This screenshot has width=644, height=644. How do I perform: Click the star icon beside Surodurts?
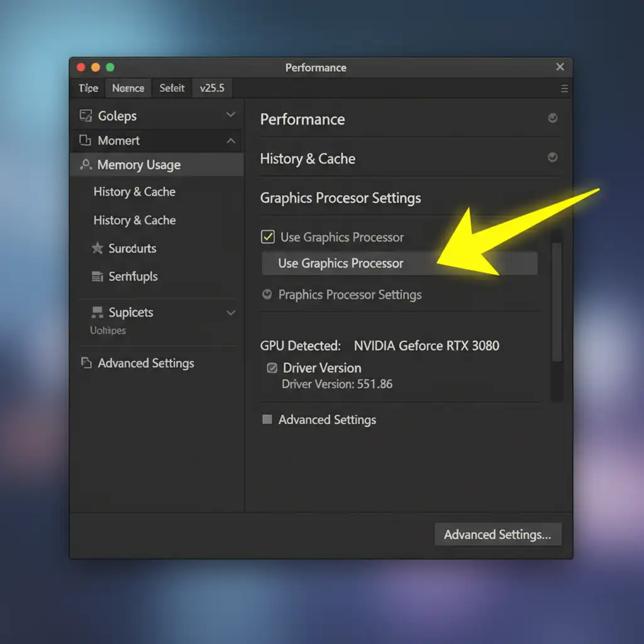tap(97, 248)
